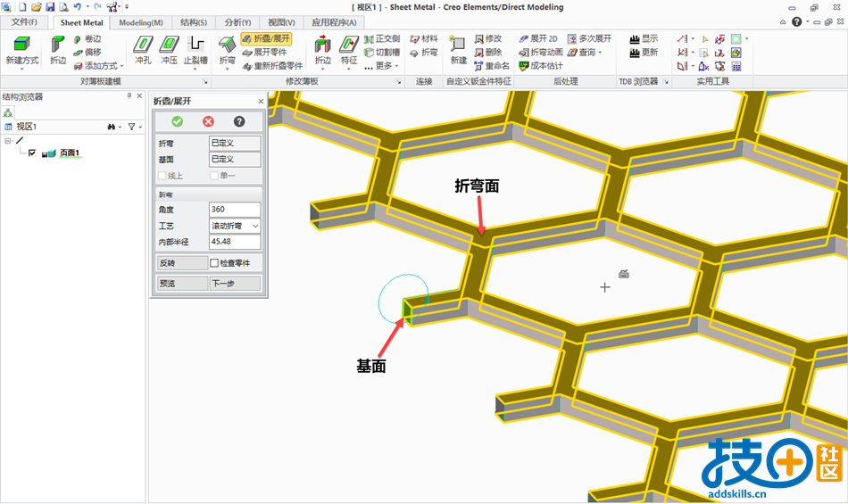
Task: Switch to Modeling(M) tab
Action: (x=141, y=22)
